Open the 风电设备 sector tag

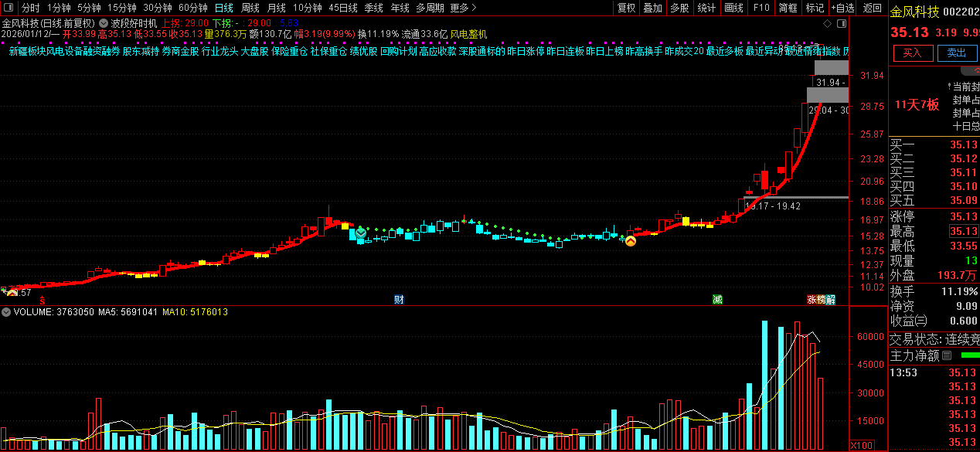(x=64, y=52)
